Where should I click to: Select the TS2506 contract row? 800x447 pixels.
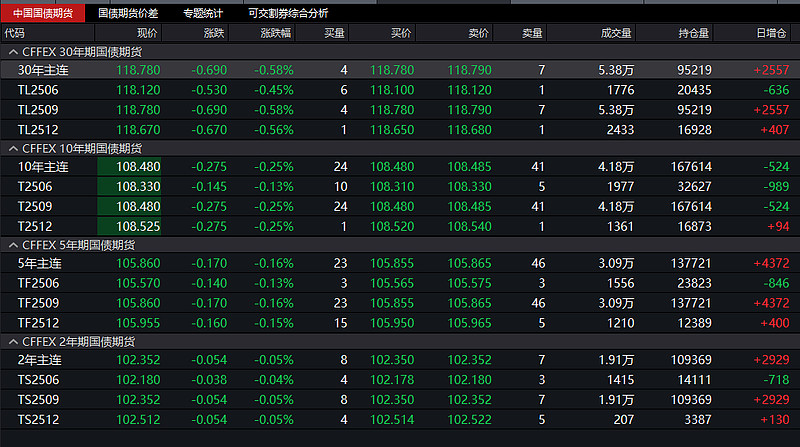(400, 380)
